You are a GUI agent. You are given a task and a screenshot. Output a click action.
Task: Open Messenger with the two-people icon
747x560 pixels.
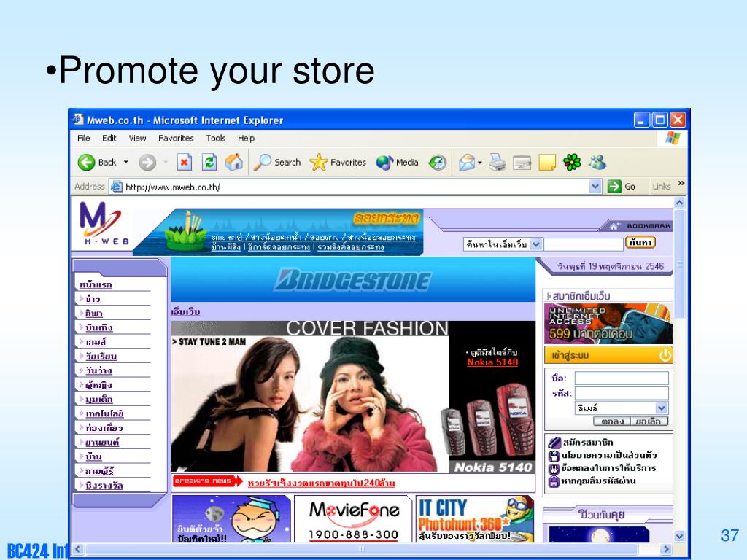point(597,163)
